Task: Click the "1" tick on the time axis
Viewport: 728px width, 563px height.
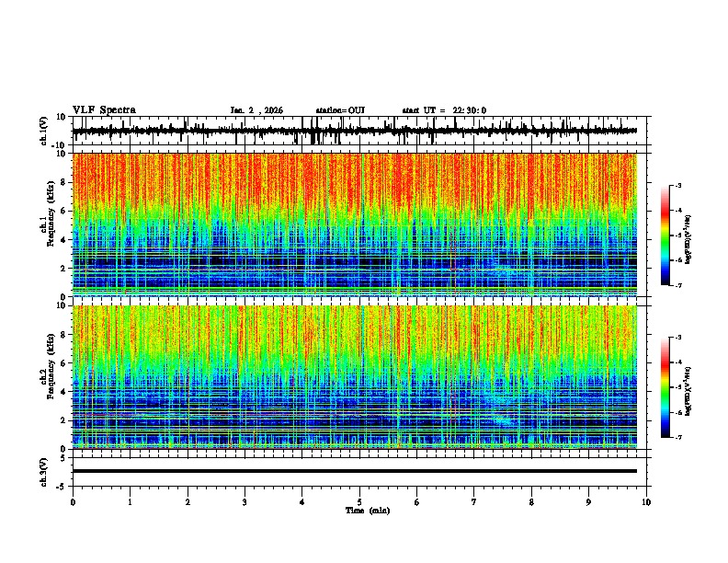Action: tap(131, 502)
